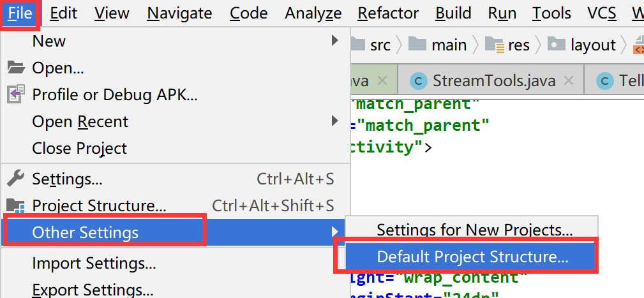Viewport: 644px width, 298px height.
Task: Expand the New submenu arrow
Action: coord(335,40)
